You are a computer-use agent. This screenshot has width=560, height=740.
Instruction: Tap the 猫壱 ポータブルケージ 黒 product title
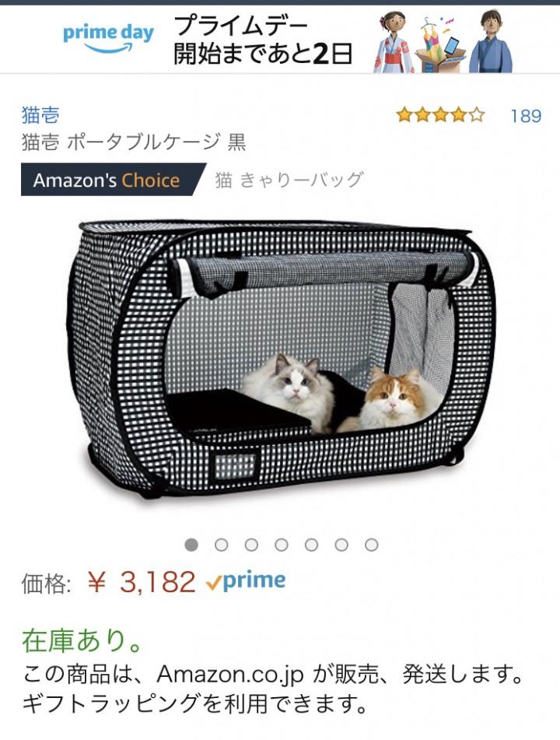[x=134, y=142]
